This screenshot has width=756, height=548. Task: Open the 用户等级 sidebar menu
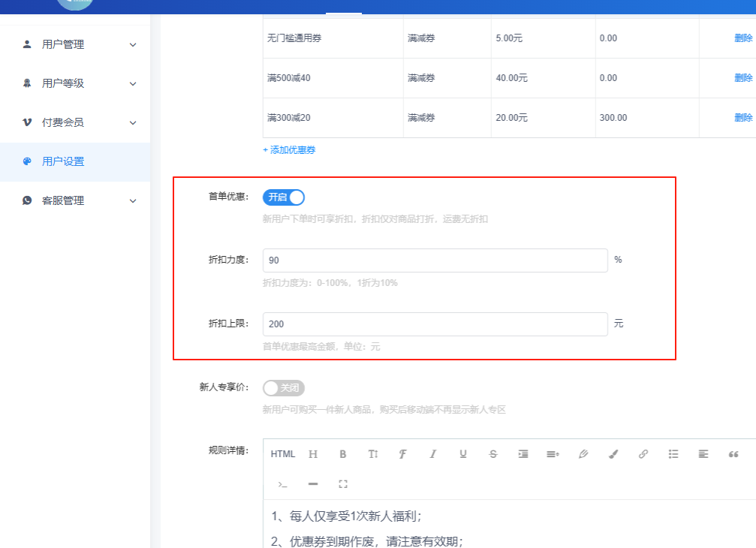click(75, 83)
